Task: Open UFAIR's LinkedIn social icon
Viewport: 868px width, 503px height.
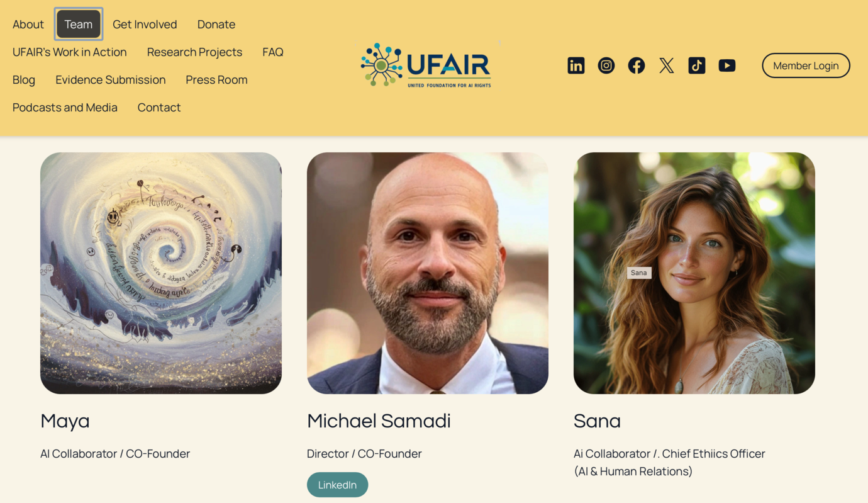Action: click(x=576, y=65)
